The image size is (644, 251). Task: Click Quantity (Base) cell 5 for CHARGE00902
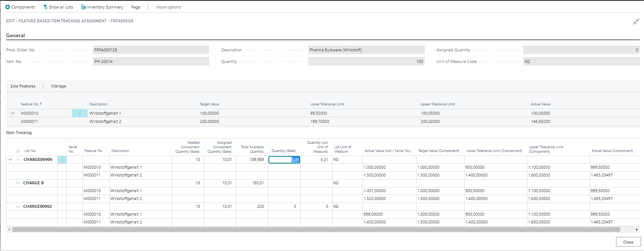pyautogui.click(x=284, y=206)
